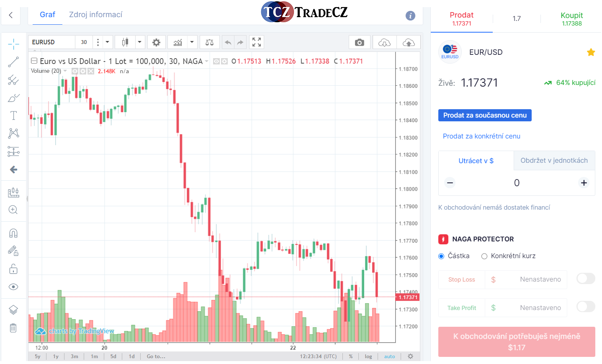This screenshot has width=602, height=364.
Task: Expand the indicators dropdown arrow
Action: (x=192, y=42)
